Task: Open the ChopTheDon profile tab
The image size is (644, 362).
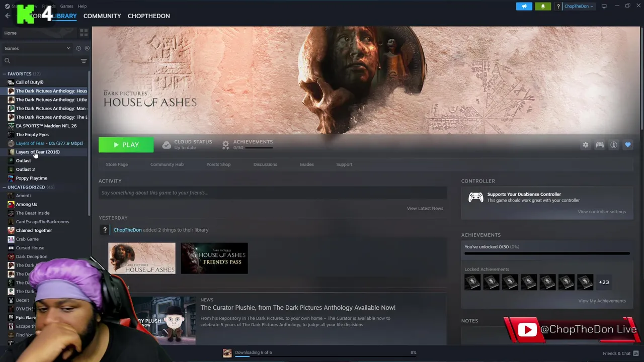Action: pos(148,16)
